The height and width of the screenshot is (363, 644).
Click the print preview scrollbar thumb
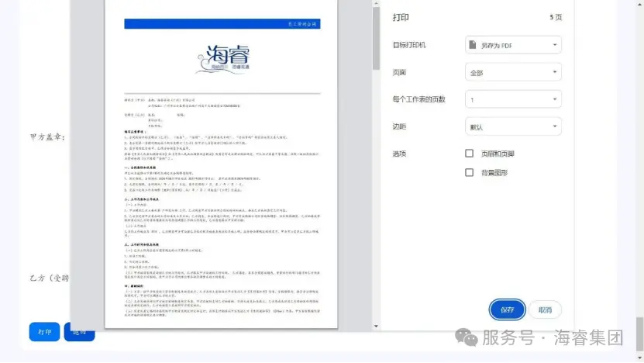pyautogui.click(x=376, y=39)
